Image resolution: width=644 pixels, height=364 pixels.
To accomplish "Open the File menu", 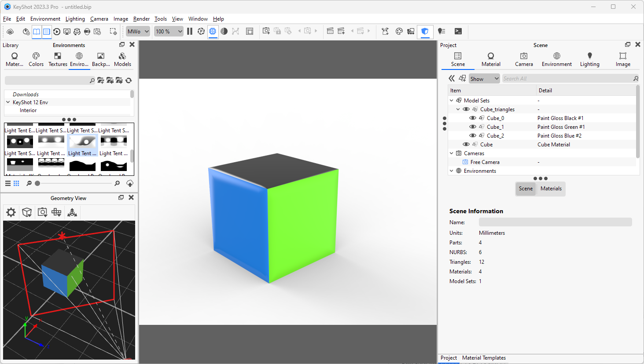I will [7, 19].
